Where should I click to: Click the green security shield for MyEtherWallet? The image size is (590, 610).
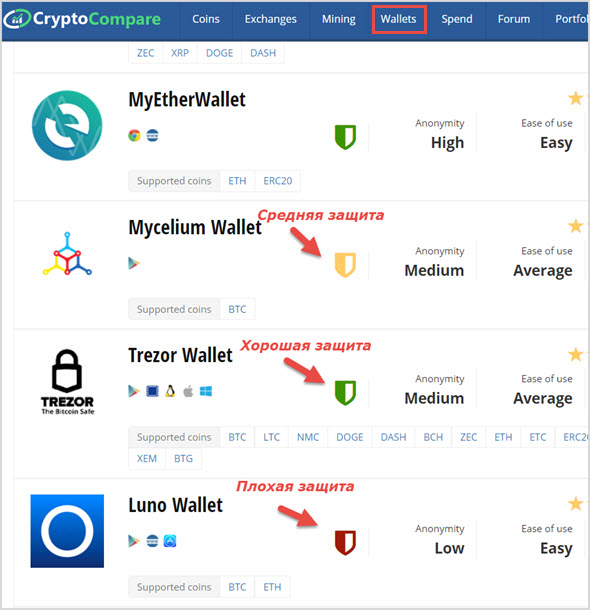[345, 137]
